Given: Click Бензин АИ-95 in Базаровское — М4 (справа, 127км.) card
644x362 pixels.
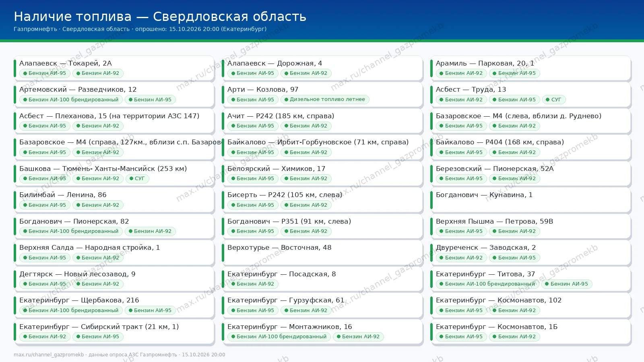Looking at the screenshot, I should point(45,152).
